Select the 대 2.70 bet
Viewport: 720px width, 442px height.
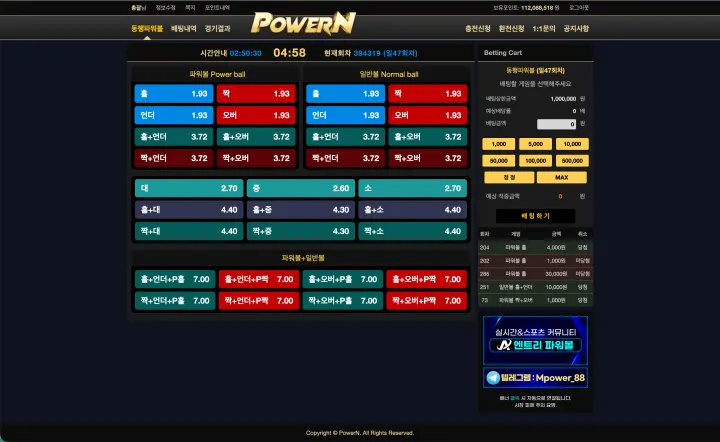click(189, 188)
